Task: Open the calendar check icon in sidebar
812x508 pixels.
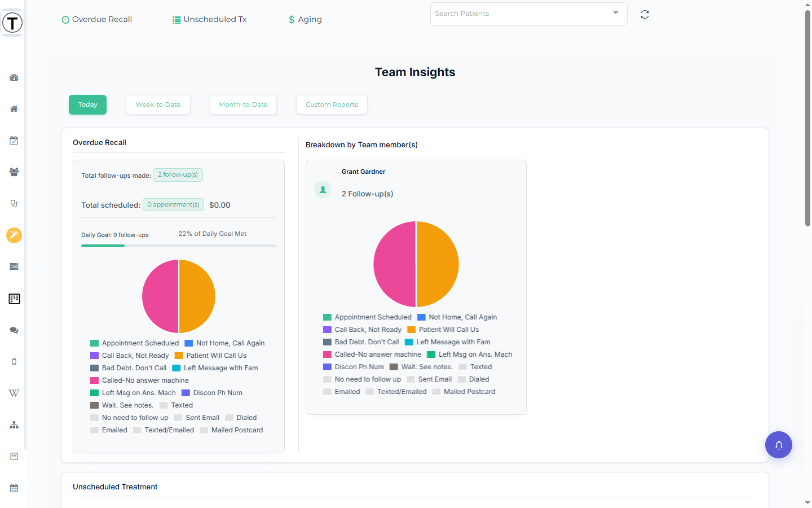Action: pos(14,141)
